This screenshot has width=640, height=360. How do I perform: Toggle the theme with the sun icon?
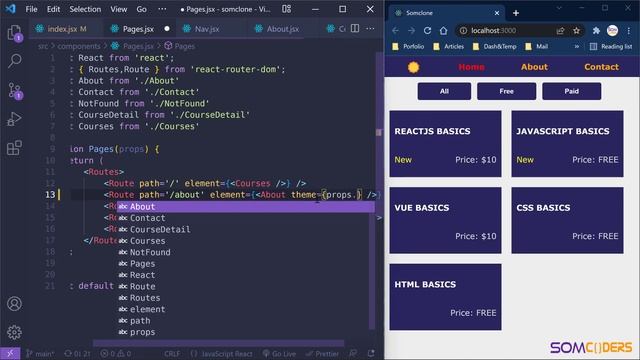pos(413,67)
